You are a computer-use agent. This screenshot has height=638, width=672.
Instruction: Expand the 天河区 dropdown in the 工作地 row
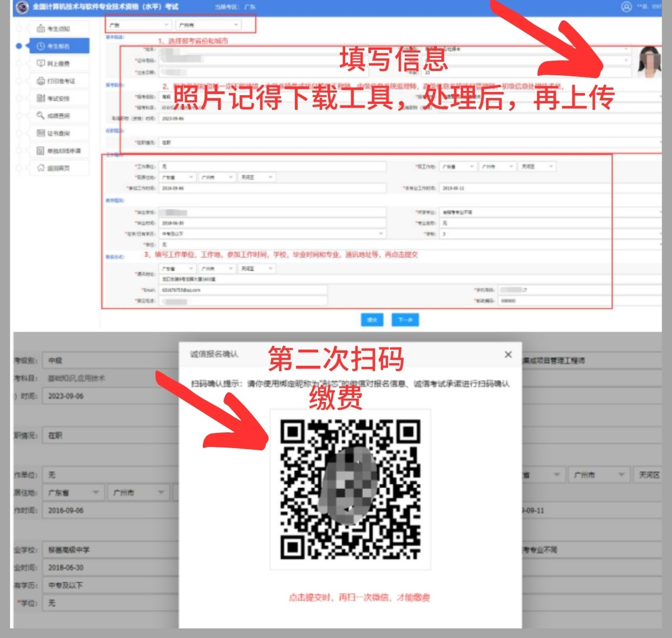[x=537, y=167]
